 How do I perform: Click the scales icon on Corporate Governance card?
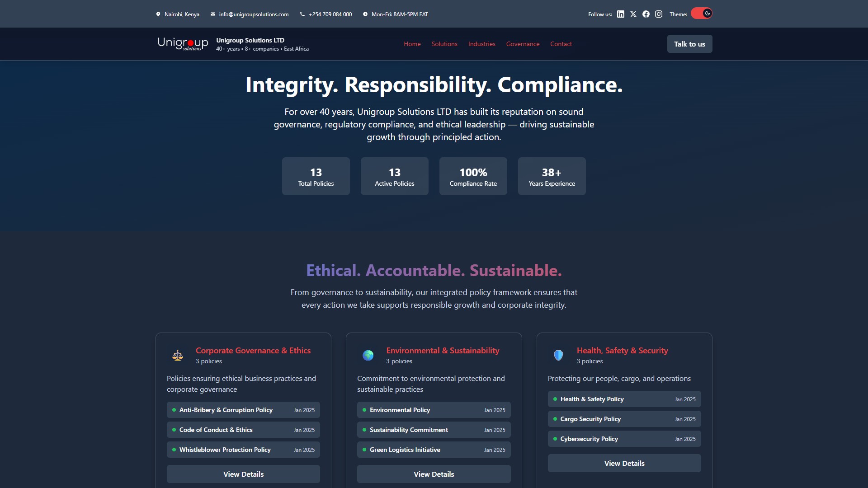[x=177, y=356]
